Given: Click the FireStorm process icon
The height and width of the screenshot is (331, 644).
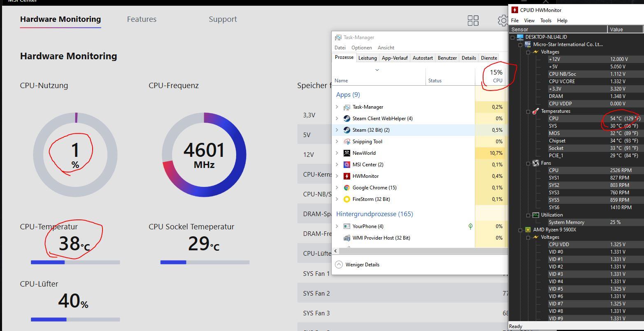Looking at the screenshot, I should click(x=346, y=199).
